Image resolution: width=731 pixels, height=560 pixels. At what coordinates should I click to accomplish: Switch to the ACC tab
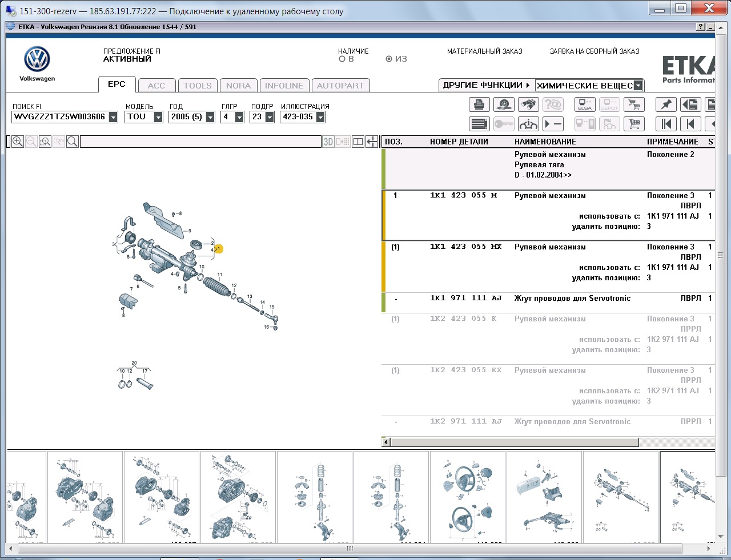tap(156, 86)
